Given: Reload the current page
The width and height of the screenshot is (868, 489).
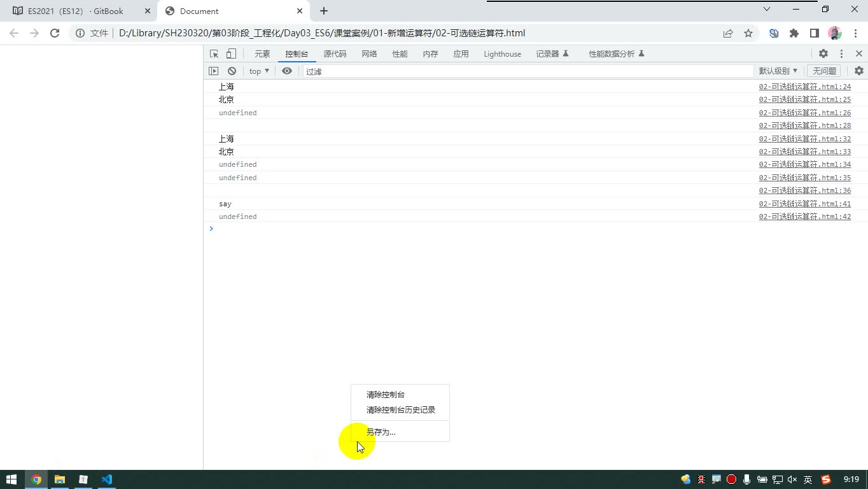Looking at the screenshot, I should pos(55,33).
